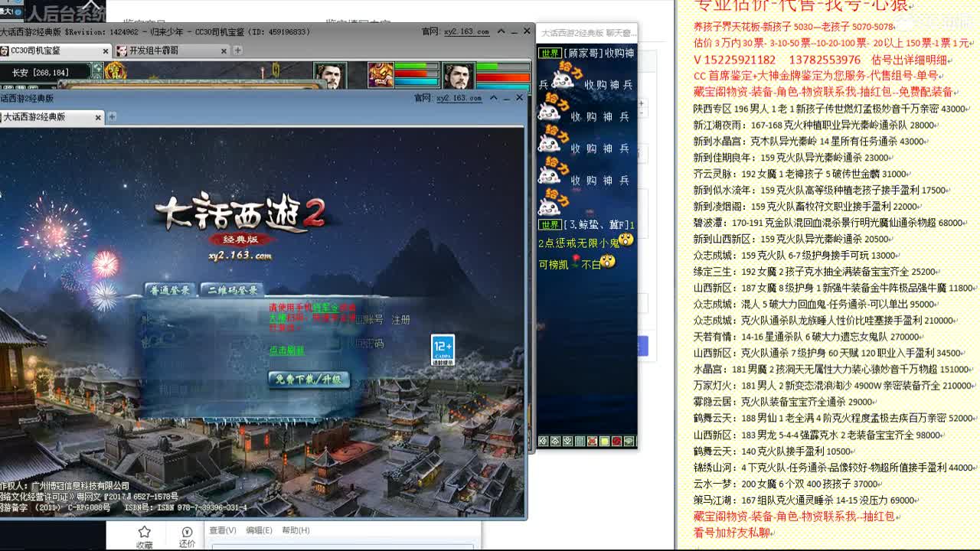Screen dimensions: 980x551
Task: Open the 编辑(E) menu
Action: [259, 530]
